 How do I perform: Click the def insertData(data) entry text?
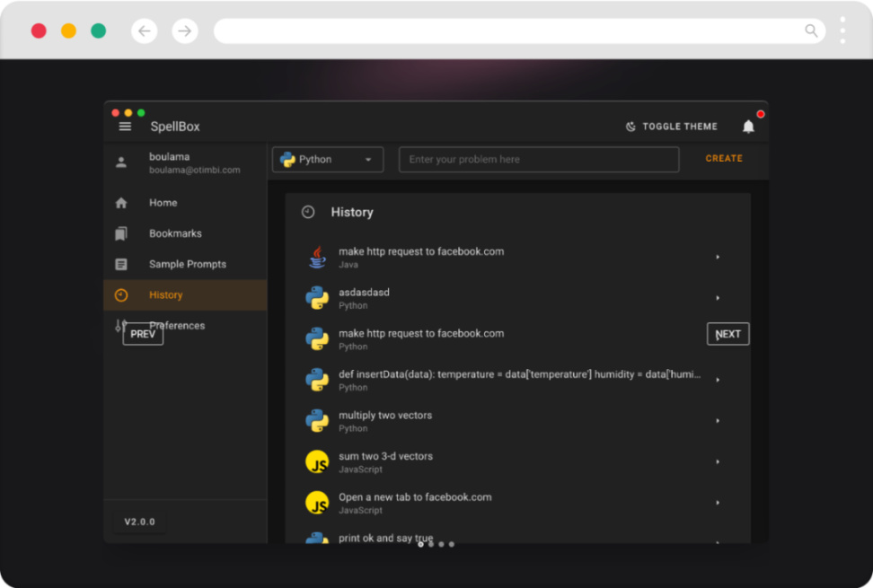519,374
